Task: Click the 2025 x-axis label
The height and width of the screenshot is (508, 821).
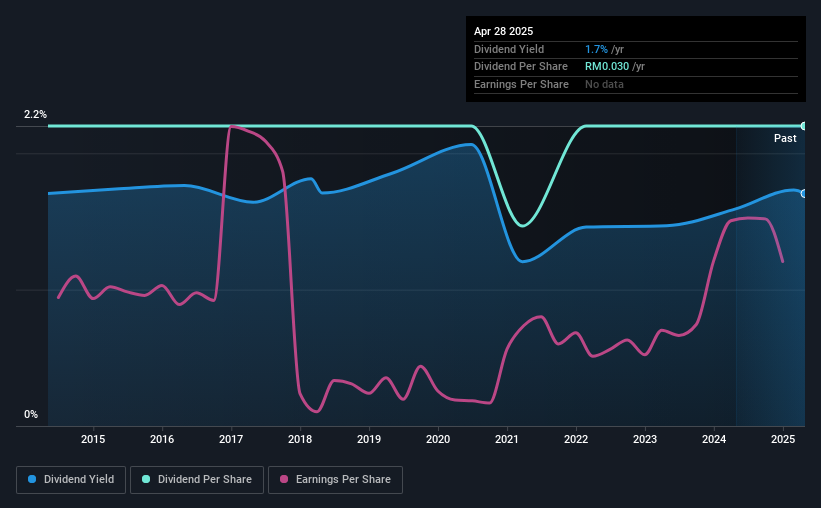Action: coord(783,439)
